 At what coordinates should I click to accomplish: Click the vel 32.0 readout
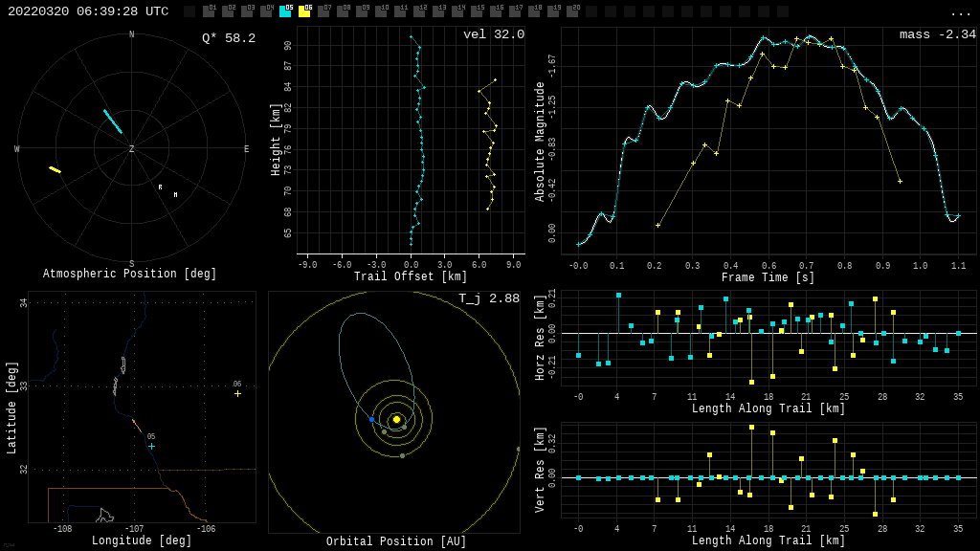[493, 34]
